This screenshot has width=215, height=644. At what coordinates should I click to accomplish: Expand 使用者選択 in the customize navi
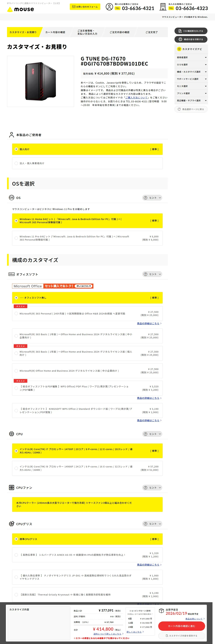coord(191,58)
